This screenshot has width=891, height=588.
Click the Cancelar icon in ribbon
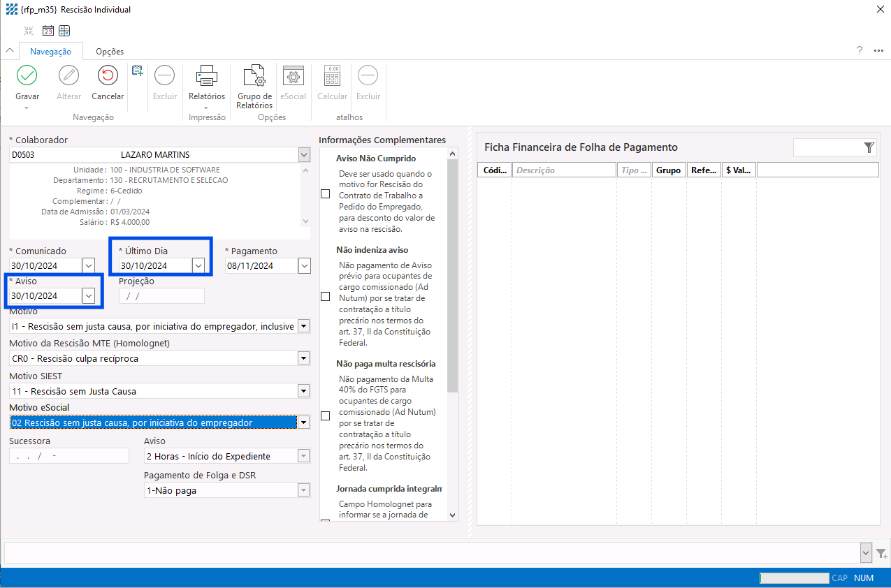pyautogui.click(x=108, y=75)
